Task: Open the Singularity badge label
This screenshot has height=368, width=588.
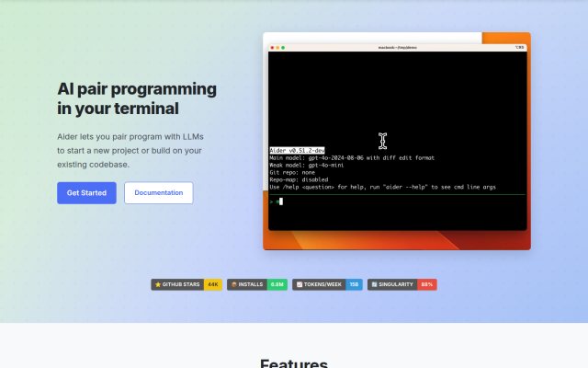Action: point(392,284)
